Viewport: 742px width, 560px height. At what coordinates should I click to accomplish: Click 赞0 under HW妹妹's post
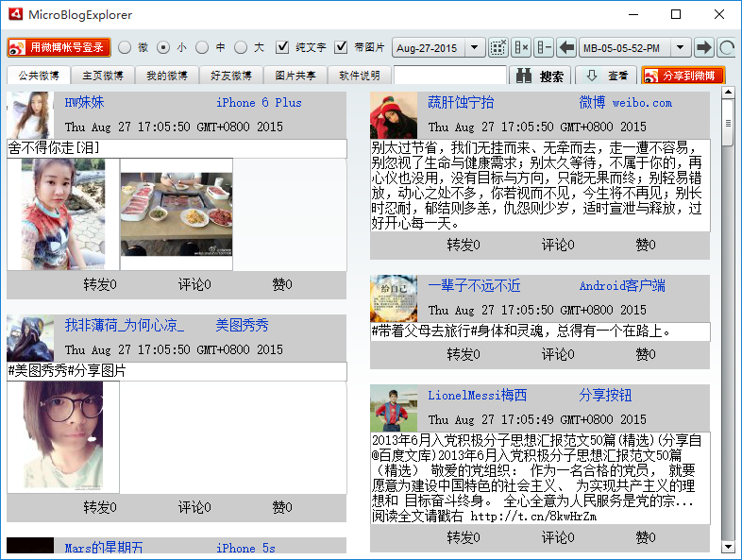pyautogui.click(x=282, y=284)
